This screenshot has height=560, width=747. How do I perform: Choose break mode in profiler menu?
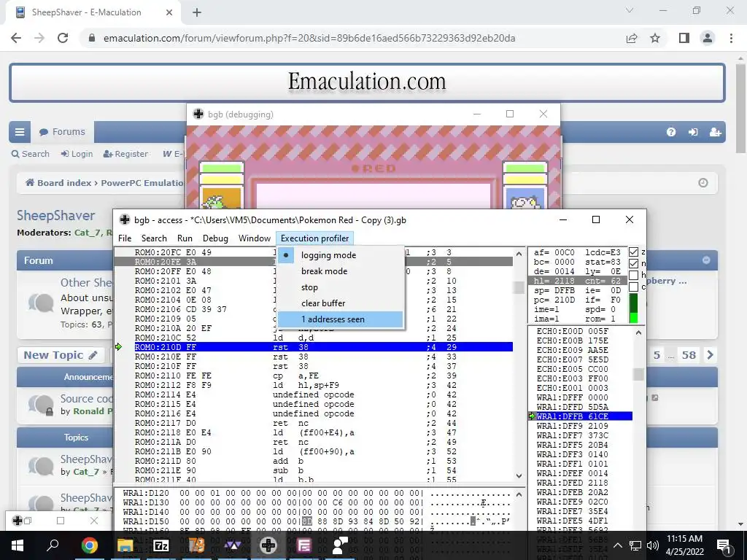point(340,271)
